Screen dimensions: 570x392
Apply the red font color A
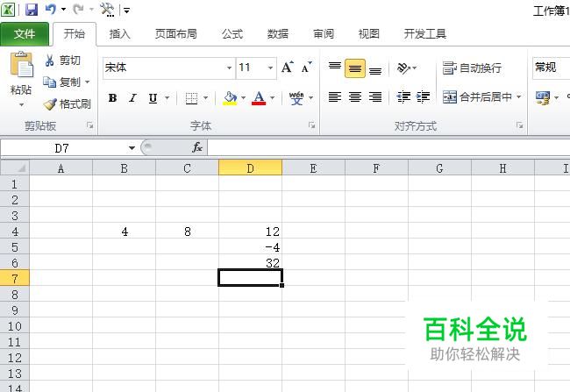coord(259,98)
